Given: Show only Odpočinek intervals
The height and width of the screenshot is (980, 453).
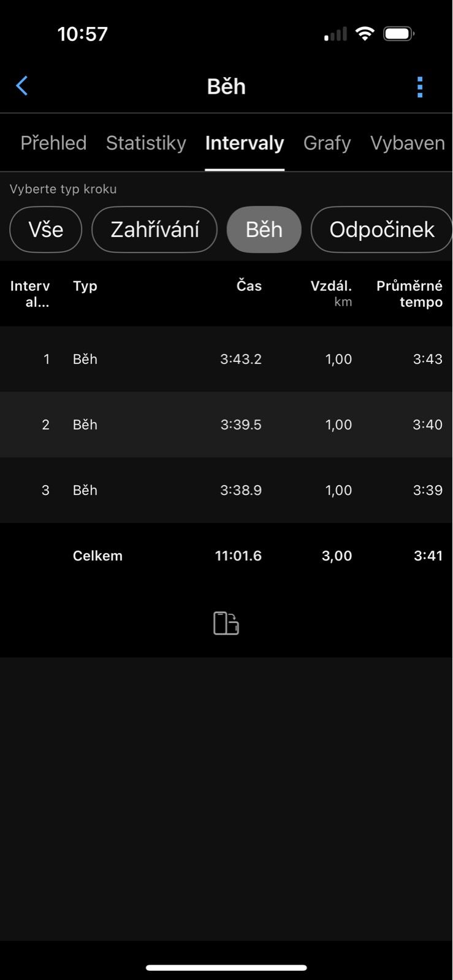Looking at the screenshot, I should (x=381, y=230).
